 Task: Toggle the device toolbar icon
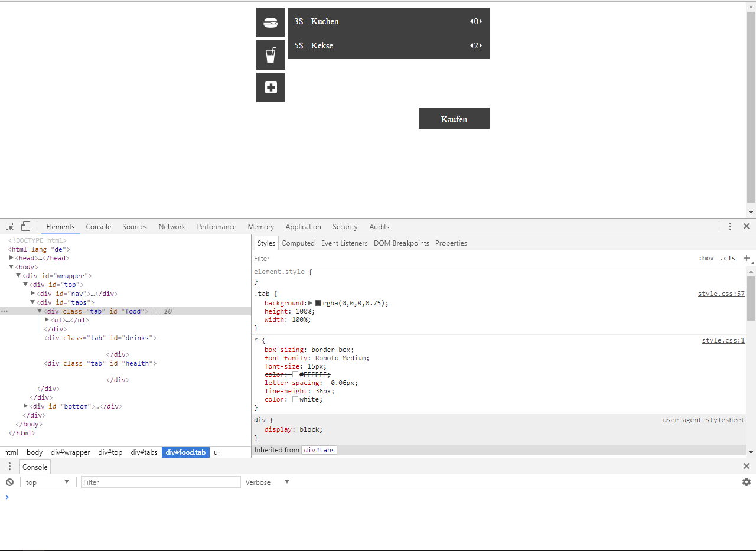(25, 227)
